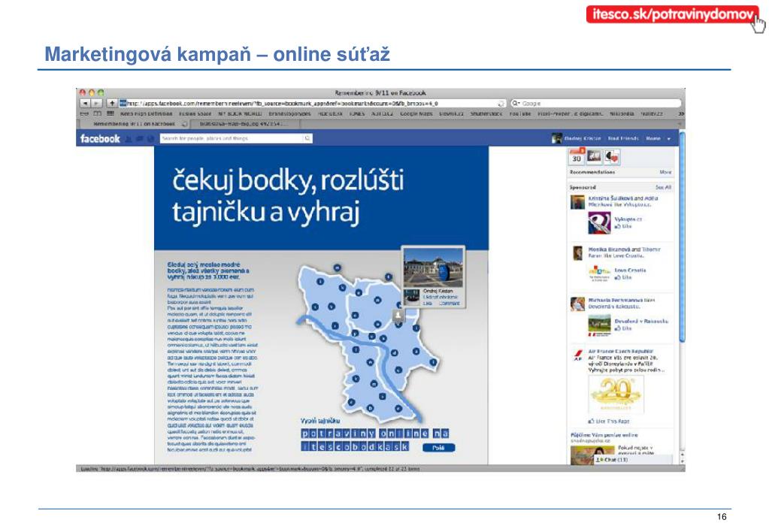This screenshot has height=532, width=769.
Task: Click the Facebook logo in the blue bar
Action: coord(100,138)
